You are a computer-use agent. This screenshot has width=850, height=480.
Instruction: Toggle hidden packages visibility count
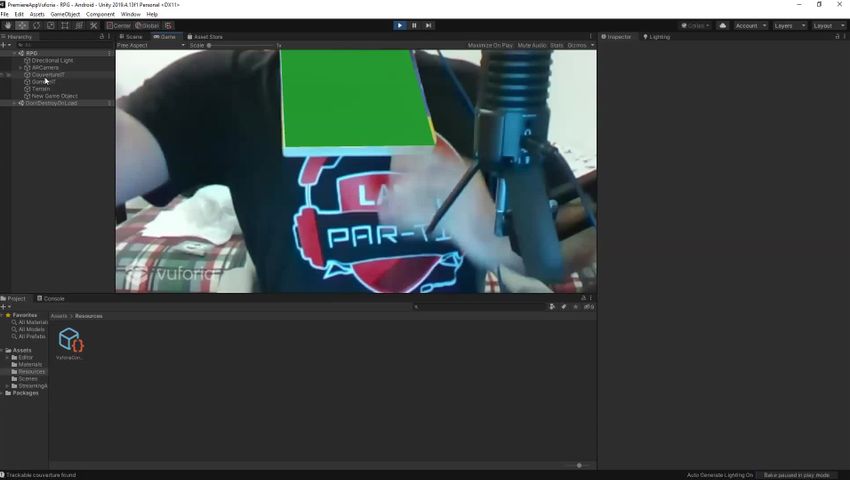589,306
